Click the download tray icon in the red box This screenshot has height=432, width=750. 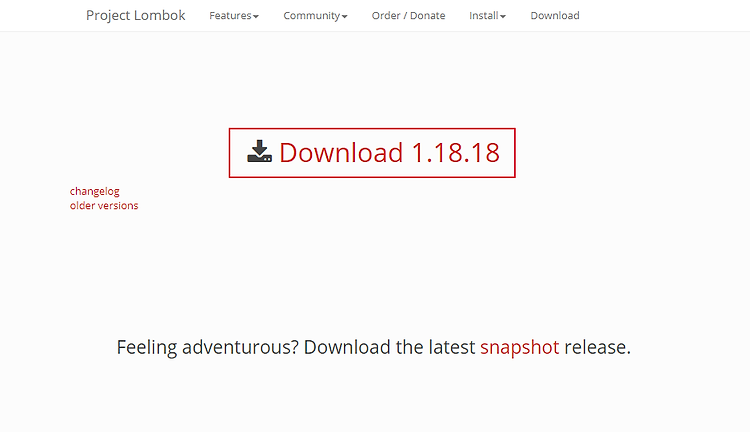259,152
